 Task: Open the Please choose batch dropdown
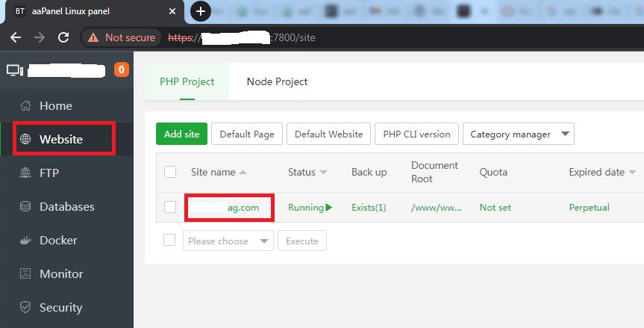(228, 241)
